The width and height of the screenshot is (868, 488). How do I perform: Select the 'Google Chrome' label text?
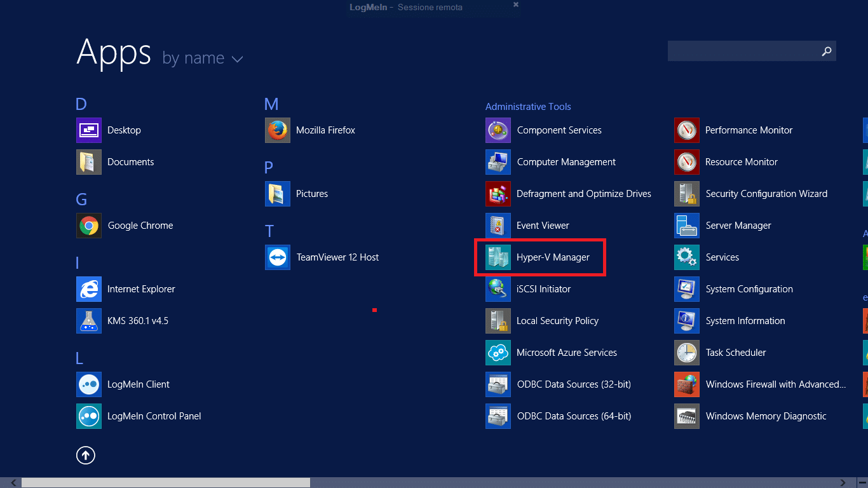coord(140,226)
